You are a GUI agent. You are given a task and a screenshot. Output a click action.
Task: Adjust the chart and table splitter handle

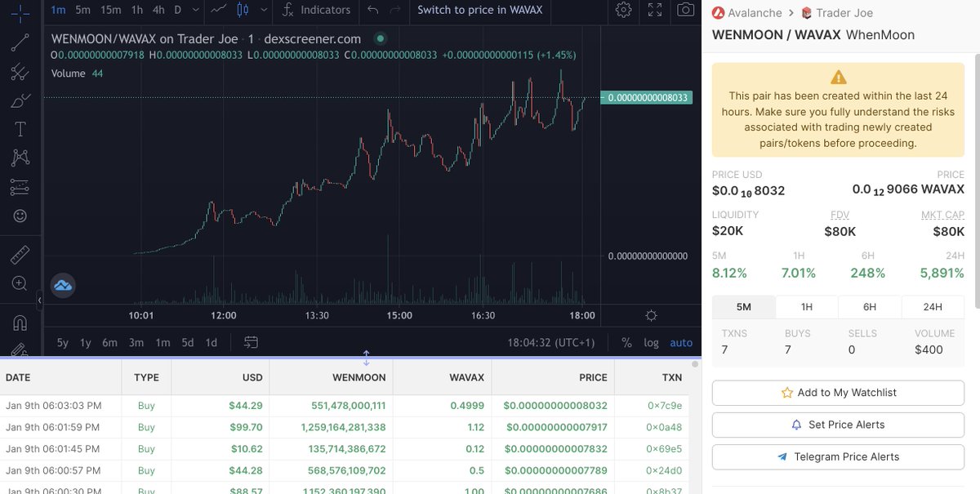coord(366,358)
